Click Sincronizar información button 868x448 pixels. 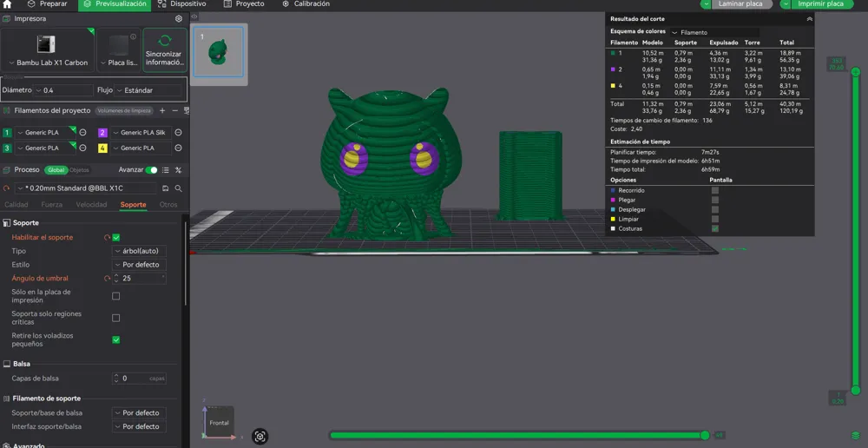point(165,49)
